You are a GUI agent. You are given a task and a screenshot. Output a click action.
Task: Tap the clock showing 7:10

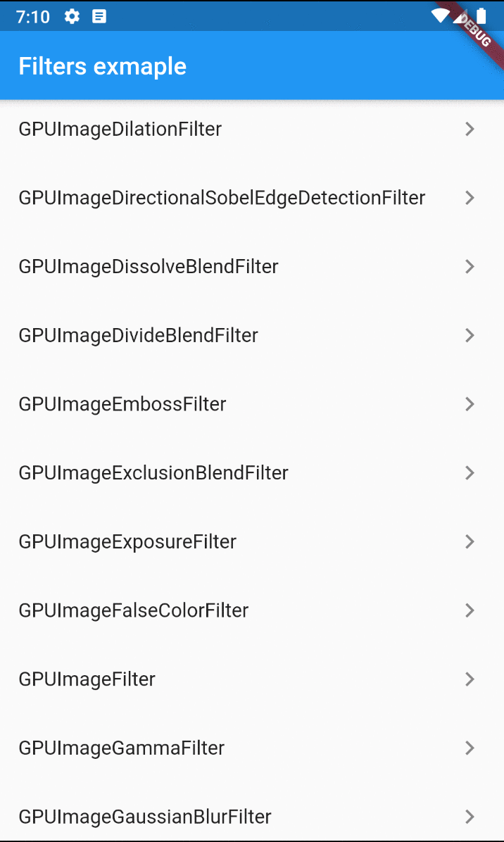point(32,17)
